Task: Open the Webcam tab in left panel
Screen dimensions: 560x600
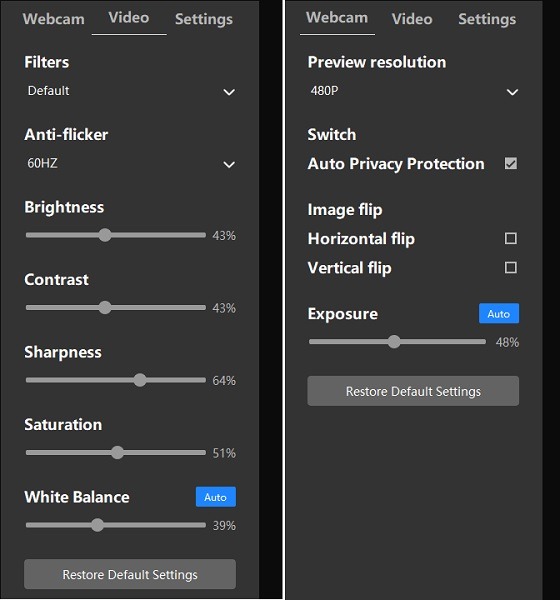Action: click(x=54, y=19)
